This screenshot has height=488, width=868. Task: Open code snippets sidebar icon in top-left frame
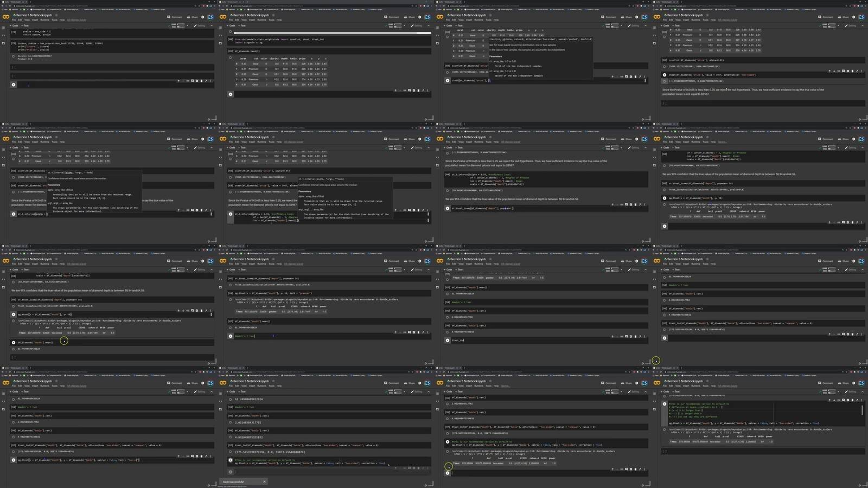tap(4, 36)
